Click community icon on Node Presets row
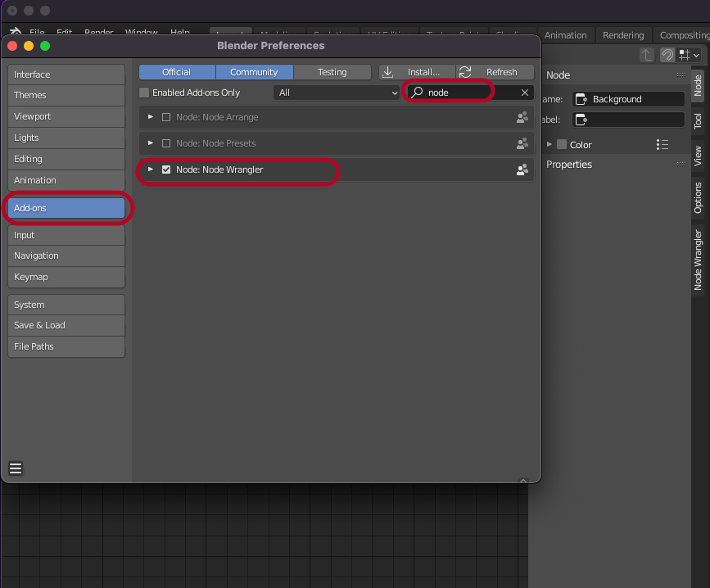 tap(522, 144)
